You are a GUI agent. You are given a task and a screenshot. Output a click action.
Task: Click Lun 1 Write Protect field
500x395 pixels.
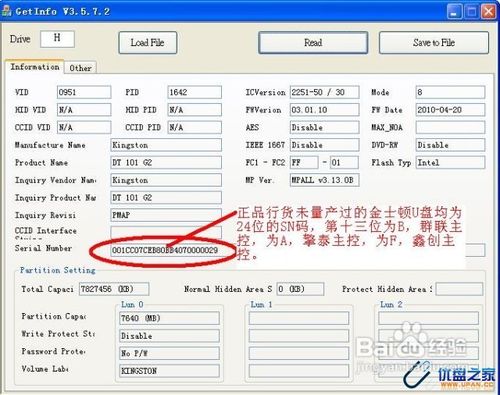299,336
